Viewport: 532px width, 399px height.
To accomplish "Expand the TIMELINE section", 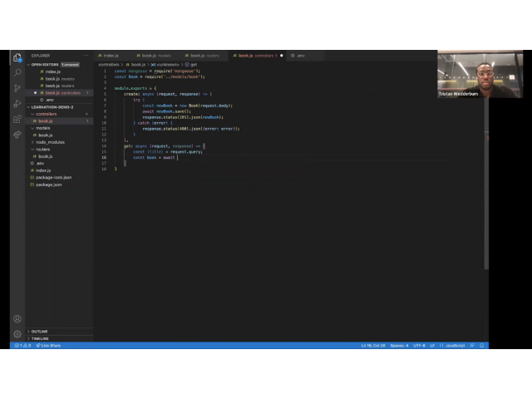I will (x=39, y=339).
